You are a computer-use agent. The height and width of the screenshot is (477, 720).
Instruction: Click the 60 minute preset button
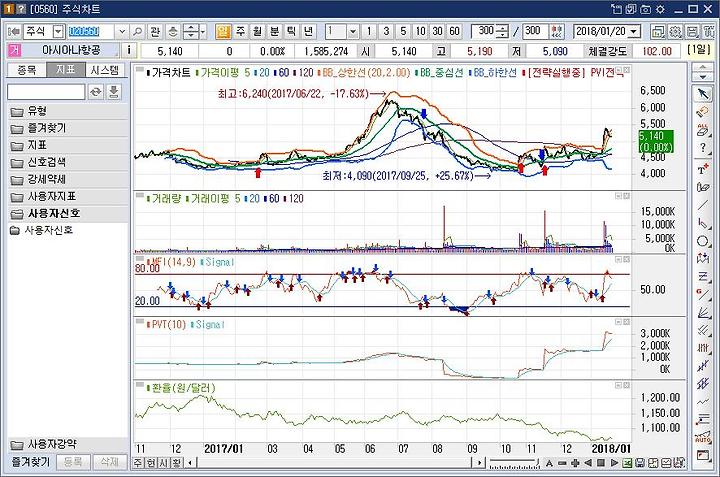(454, 31)
